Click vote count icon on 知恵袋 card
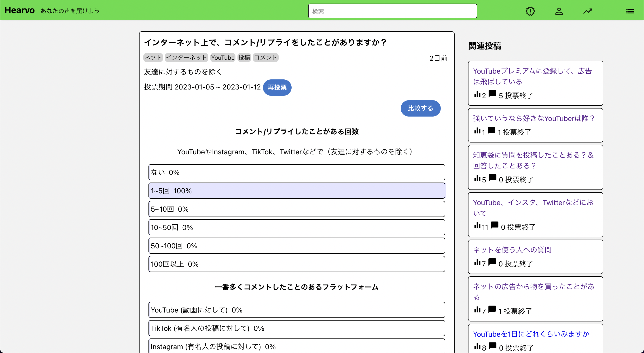The height and width of the screenshot is (353, 644). [x=477, y=178]
